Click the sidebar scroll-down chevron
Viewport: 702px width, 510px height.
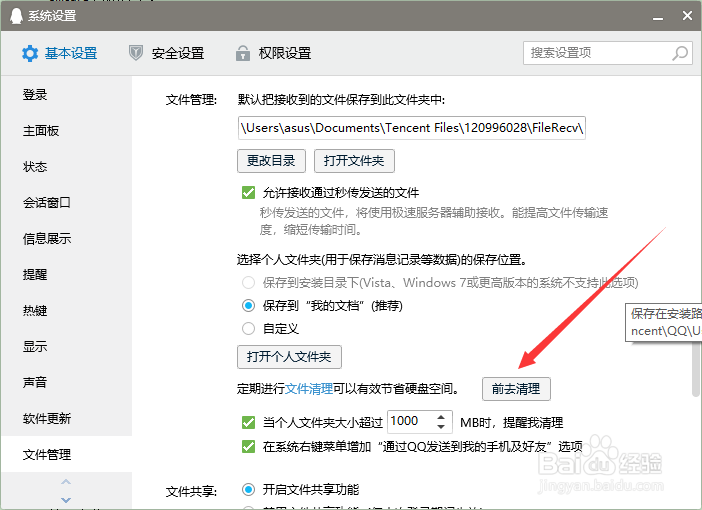coord(66,500)
